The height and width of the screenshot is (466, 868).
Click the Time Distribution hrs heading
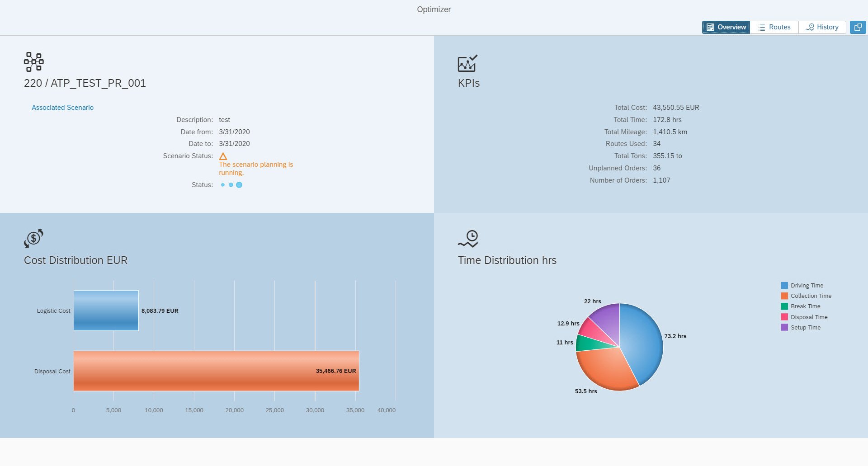(x=507, y=260)
